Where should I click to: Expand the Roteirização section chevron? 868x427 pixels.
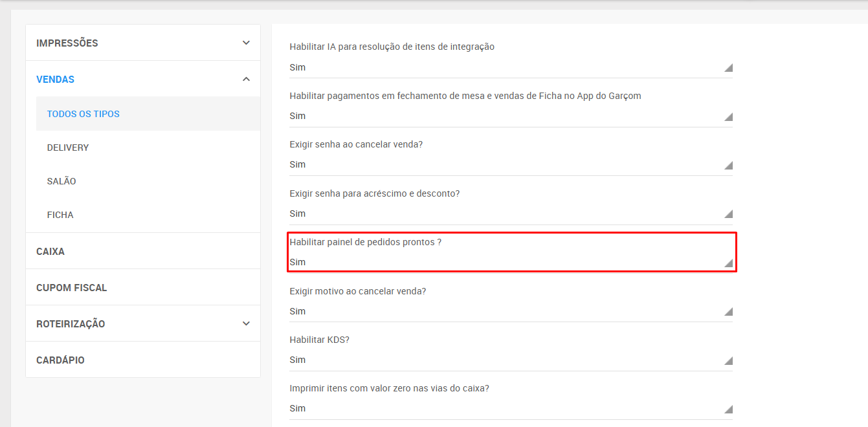[246, 323]
